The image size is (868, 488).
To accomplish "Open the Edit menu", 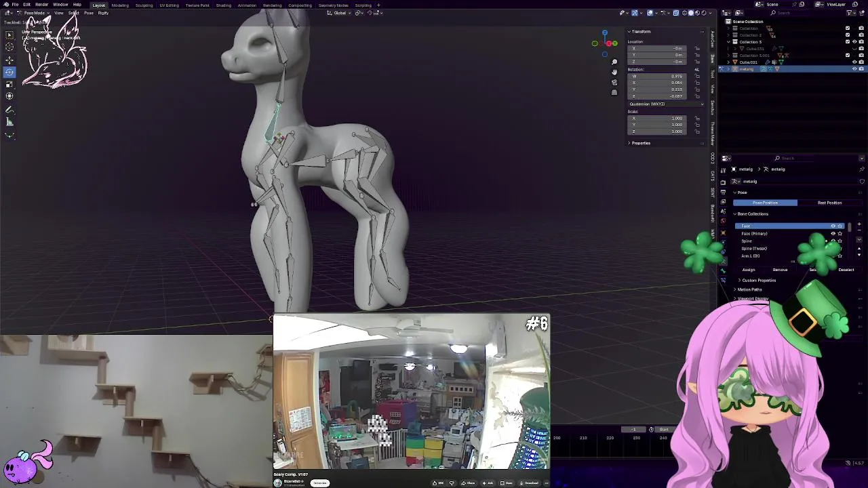I will [x=26, y=5].
